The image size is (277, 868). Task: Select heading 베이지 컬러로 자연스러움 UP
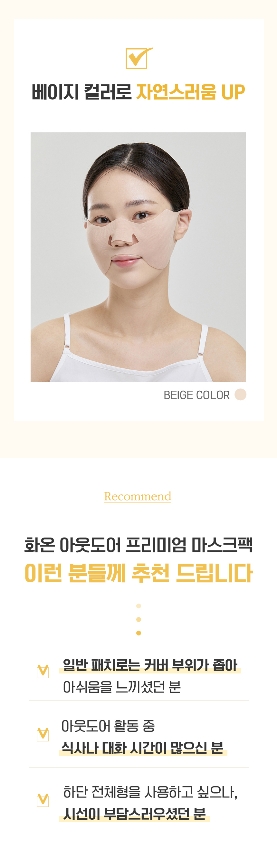coord(138,92)
